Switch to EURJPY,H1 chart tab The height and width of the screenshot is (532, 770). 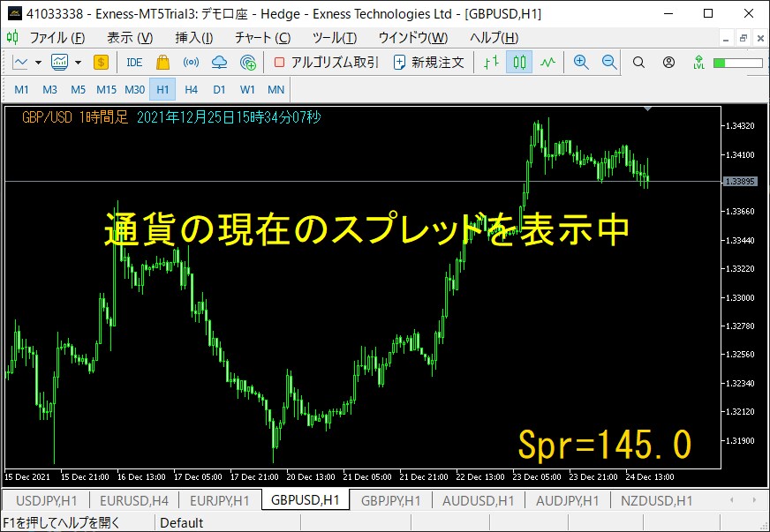(x=220, y=500)
